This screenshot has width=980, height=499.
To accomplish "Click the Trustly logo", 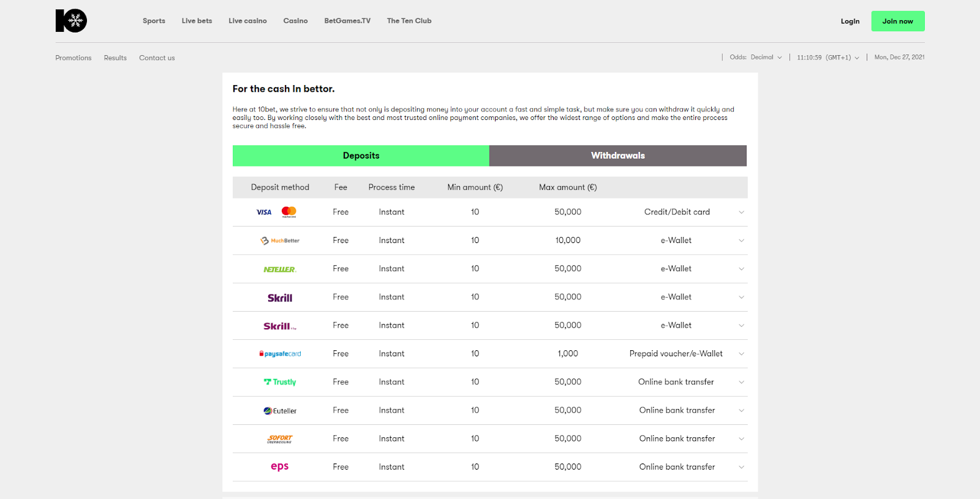I will (280, 382).
